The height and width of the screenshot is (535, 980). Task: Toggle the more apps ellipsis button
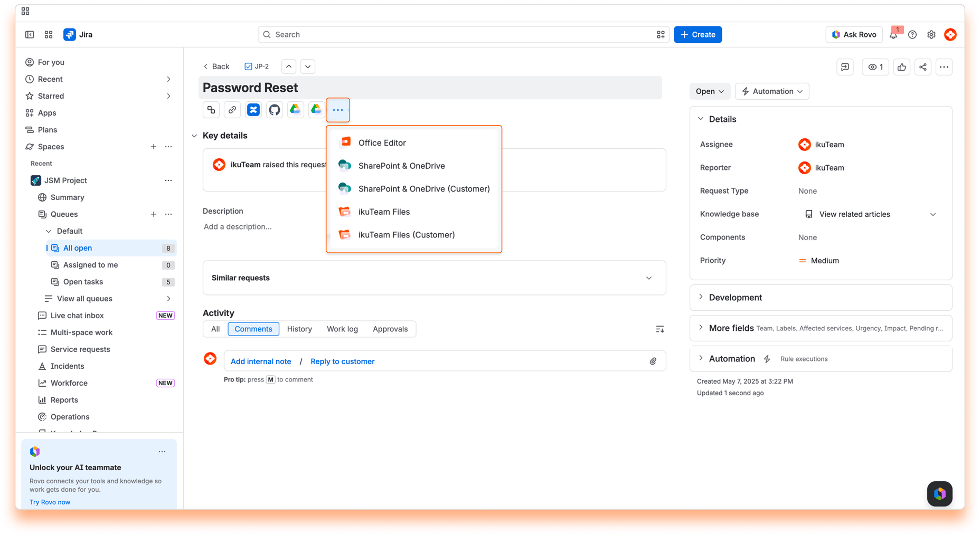point(338,110)
